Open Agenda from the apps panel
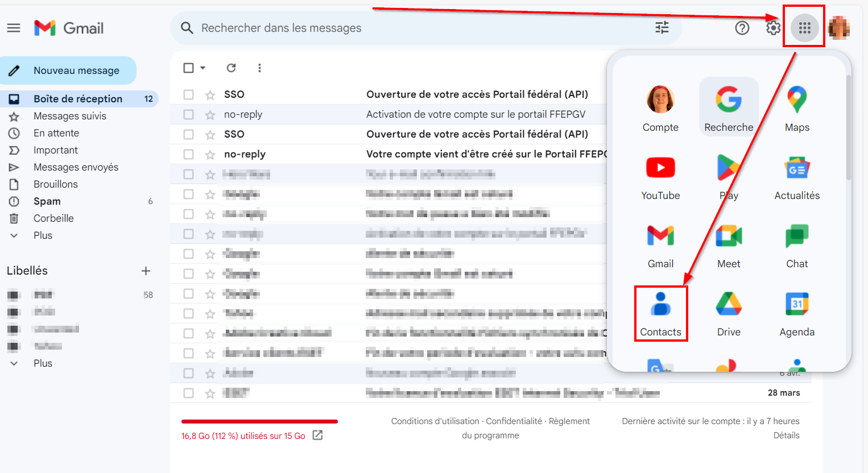The width and height of the screenshot is (868, 473). tap(797, 314)
